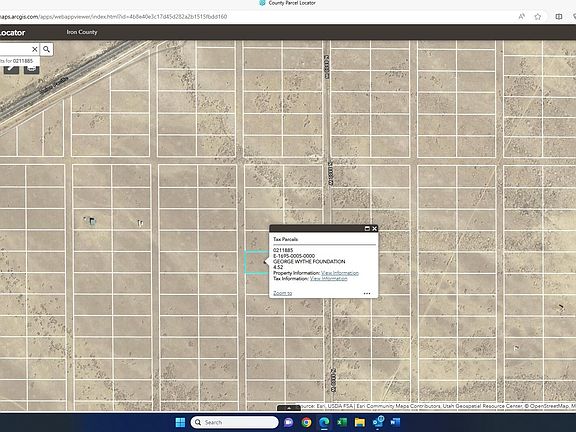The width and height of the screenshot is (576, 432).
Task: Click the magnifier search button
Action: point(46,49)
